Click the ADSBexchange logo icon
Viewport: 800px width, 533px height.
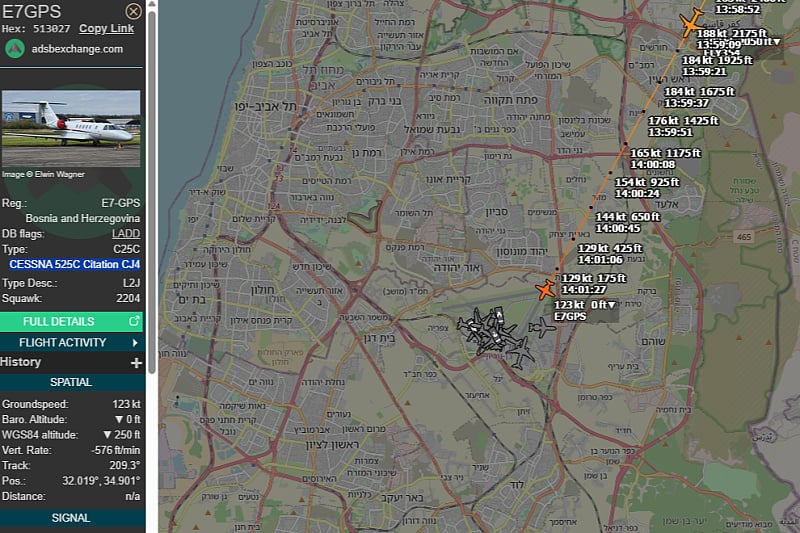point(15,49)
